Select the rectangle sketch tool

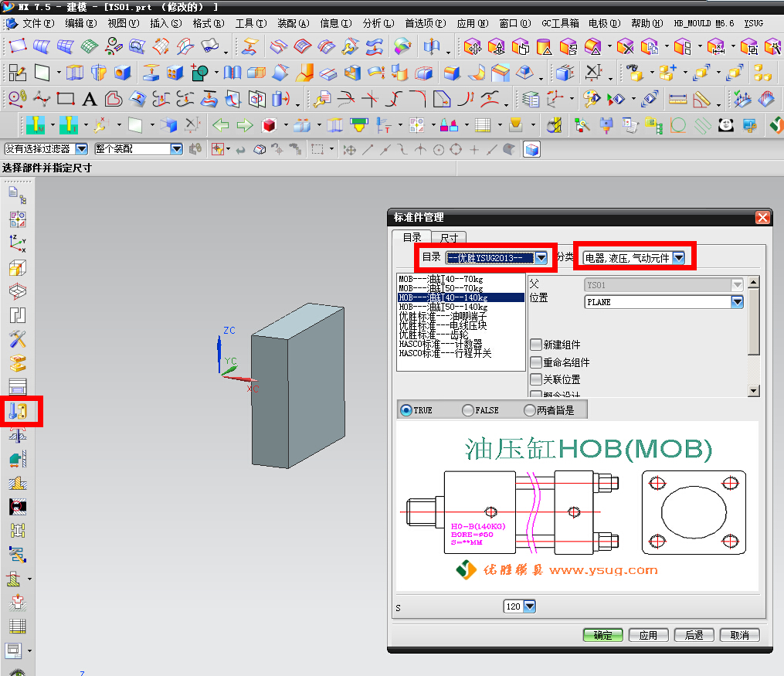[x=66, y=99]
